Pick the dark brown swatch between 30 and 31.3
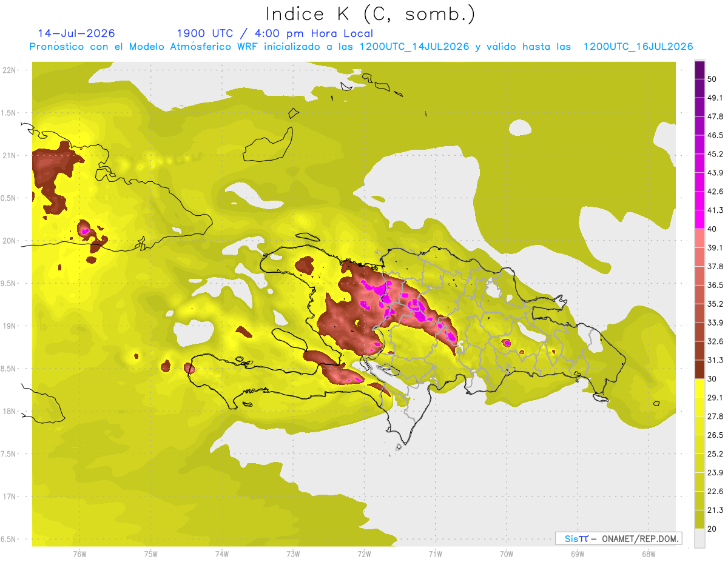The height and width of the screenshot is (562, 728). click(699, 369)
